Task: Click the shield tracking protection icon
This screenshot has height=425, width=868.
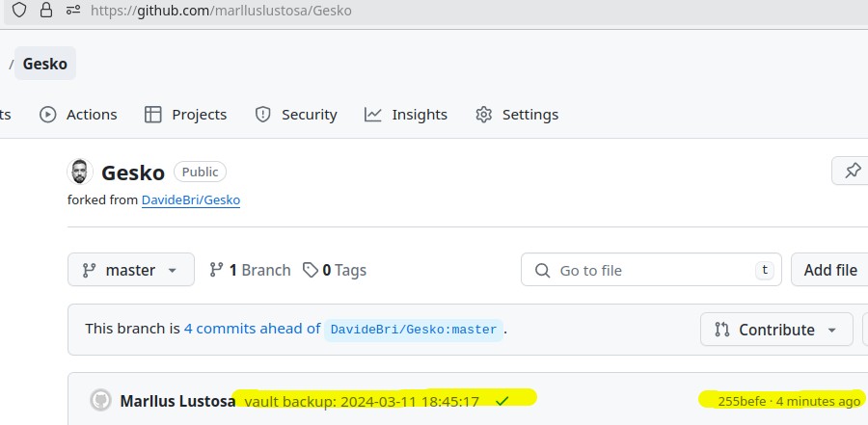Action: click(x=19, y=10)
